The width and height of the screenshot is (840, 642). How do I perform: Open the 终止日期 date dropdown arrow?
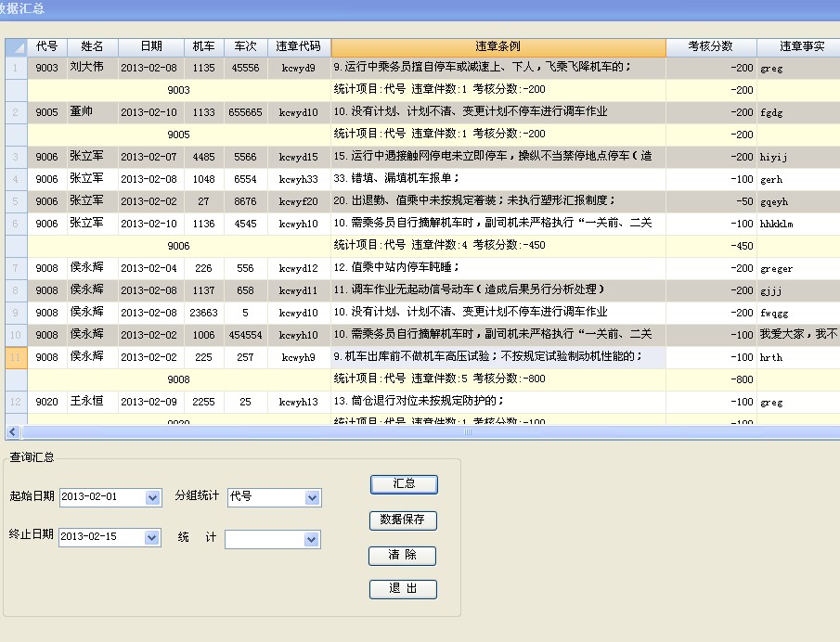151,537
